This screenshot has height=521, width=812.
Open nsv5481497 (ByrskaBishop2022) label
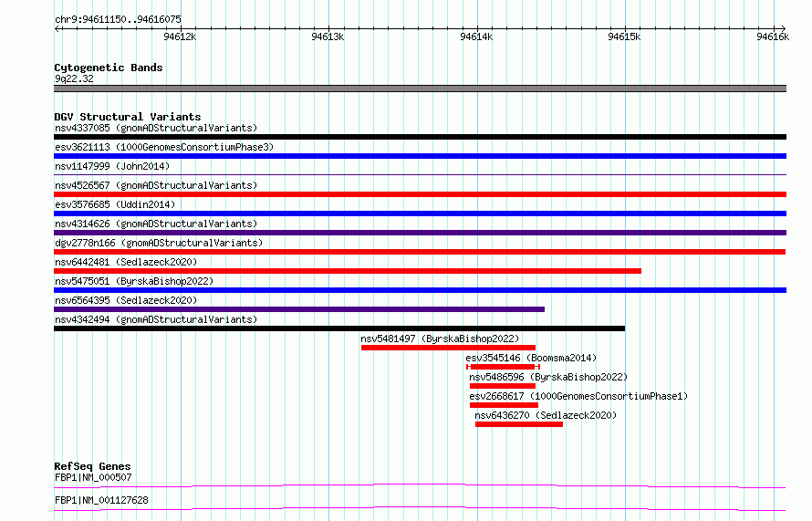[440, 339]
